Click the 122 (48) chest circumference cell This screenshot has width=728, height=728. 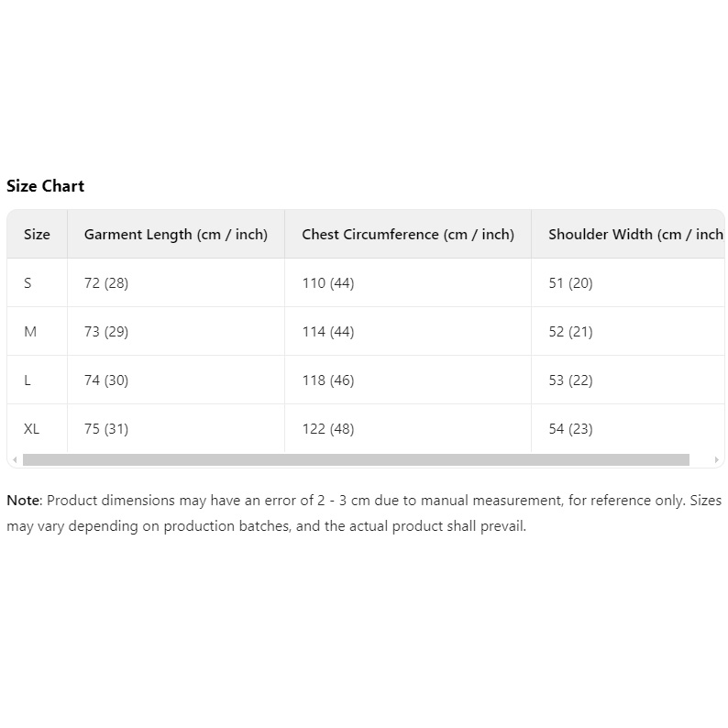click(x=328, y=429)
